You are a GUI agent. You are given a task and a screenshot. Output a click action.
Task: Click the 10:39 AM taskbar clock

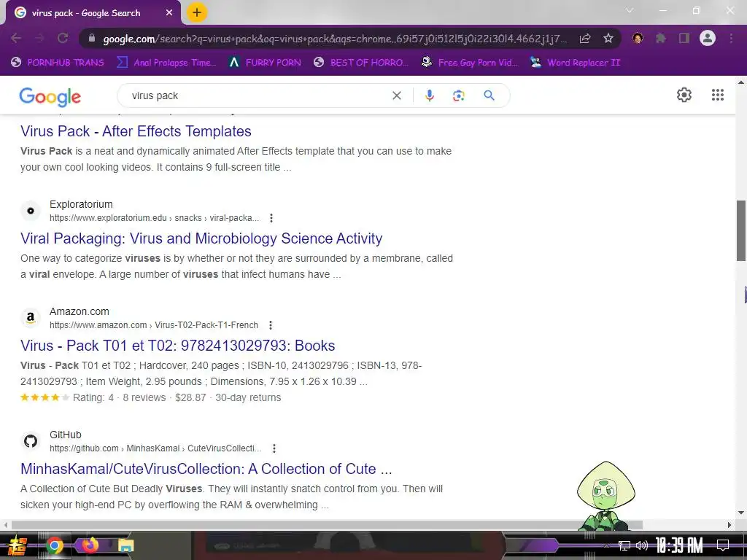click(x=679, y=545)
